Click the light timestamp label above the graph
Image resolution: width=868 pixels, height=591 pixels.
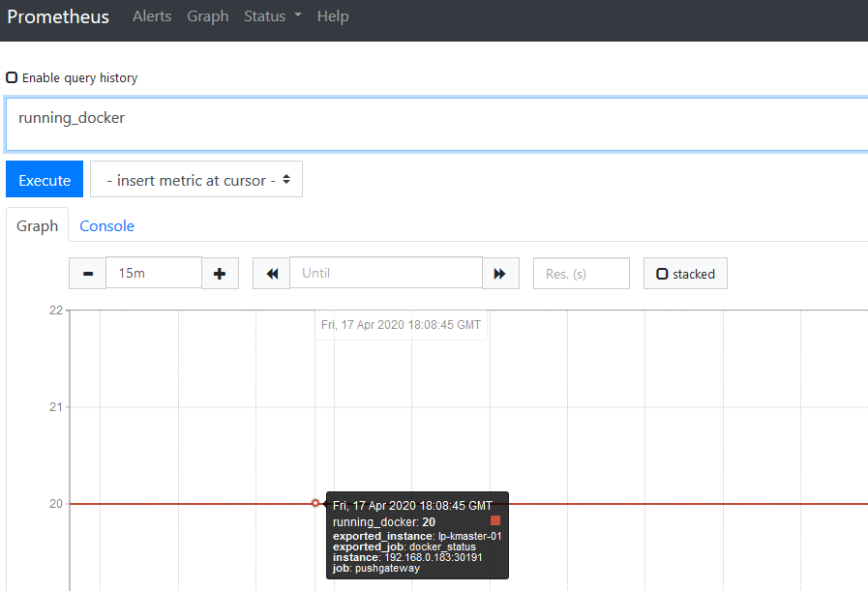(x=401, y=325)
